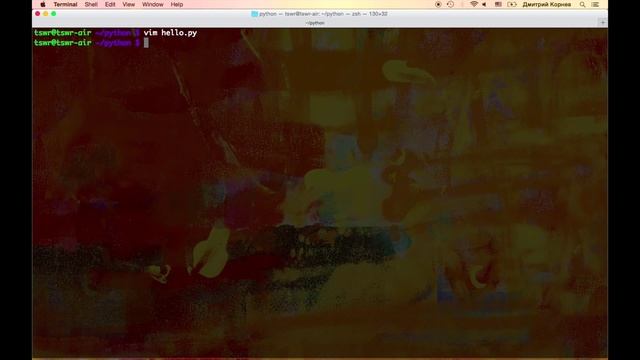Open the Wi-Fi status menu

(473, 4)
